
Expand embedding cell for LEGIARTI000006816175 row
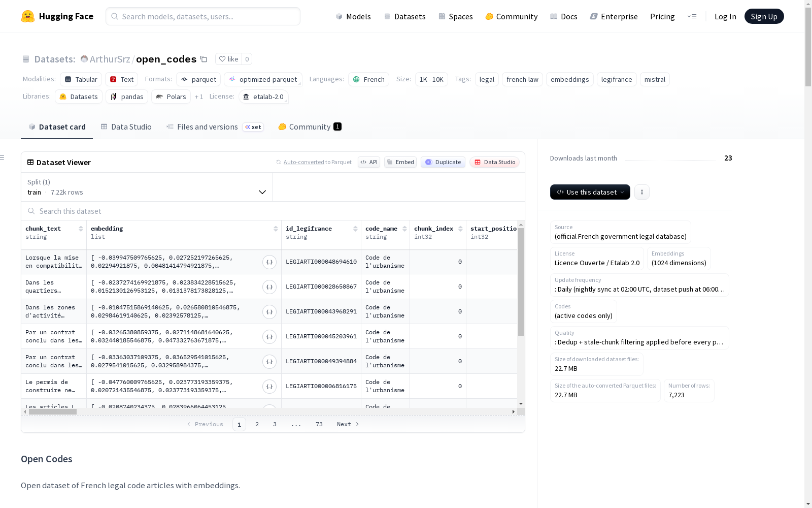tap(269, 387)
